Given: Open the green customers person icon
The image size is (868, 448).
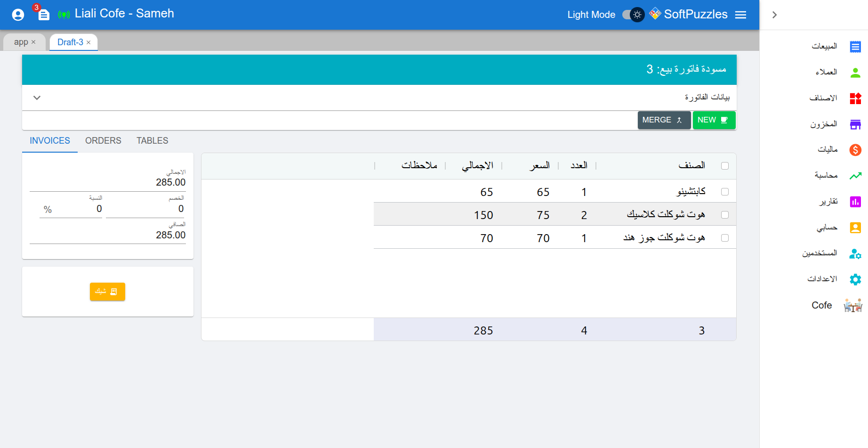Looking at the screenshot, I should point(855,73).
